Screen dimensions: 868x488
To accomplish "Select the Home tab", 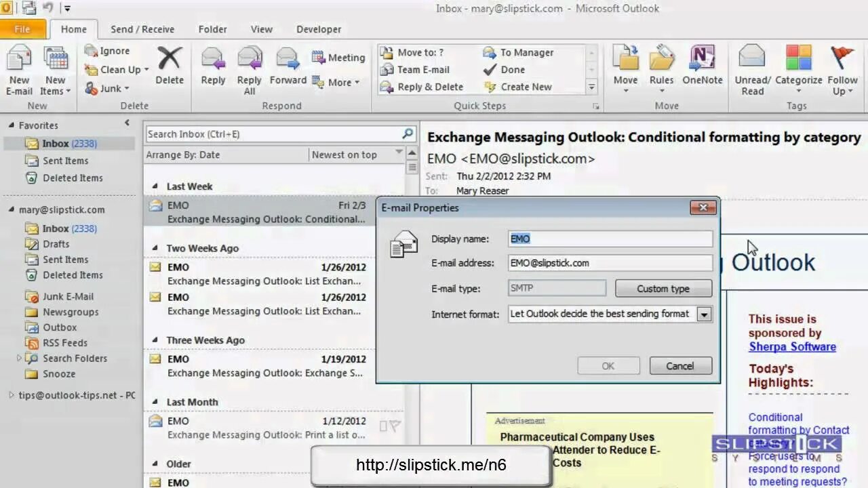I will tap(73, 29).
